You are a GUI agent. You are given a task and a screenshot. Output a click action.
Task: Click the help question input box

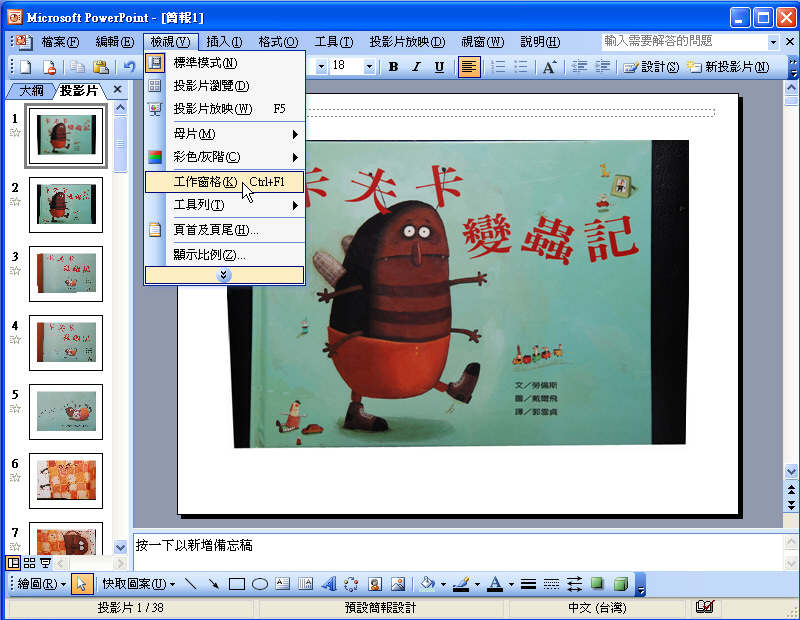coord(684,42)
